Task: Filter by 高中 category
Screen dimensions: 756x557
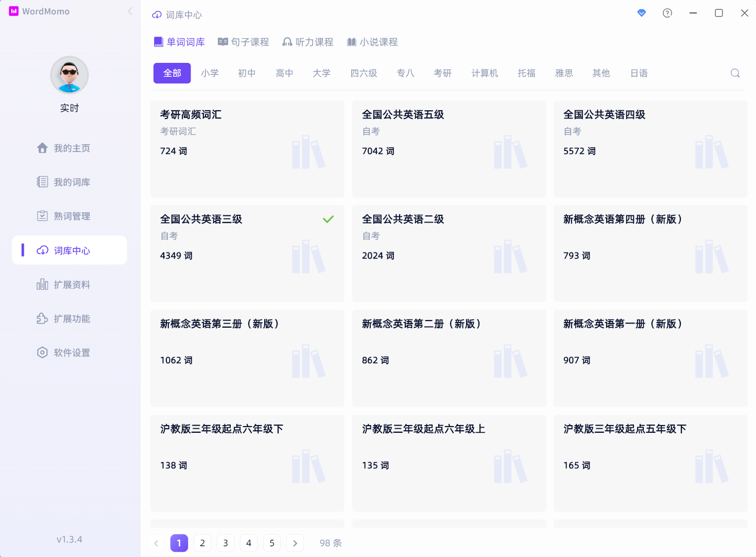Action: tap(284, 73)
